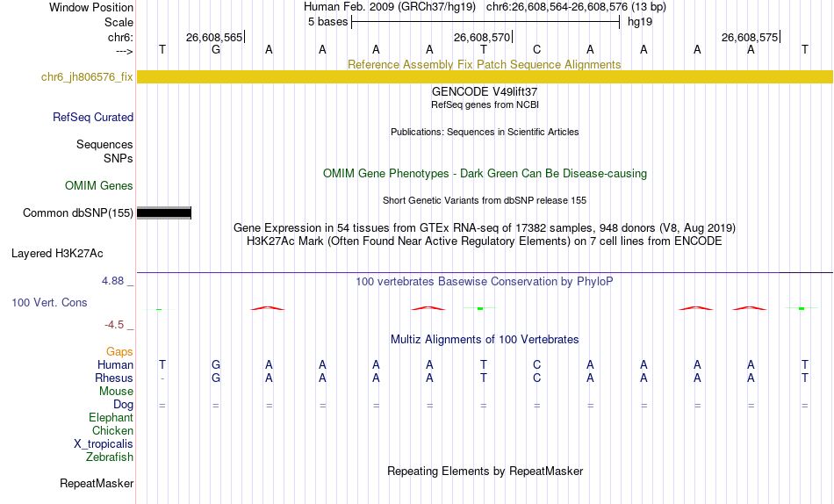Click the Gaps label in Multiz
The image size is (834, 504).
pyautogui.click(x=119, y=352)
